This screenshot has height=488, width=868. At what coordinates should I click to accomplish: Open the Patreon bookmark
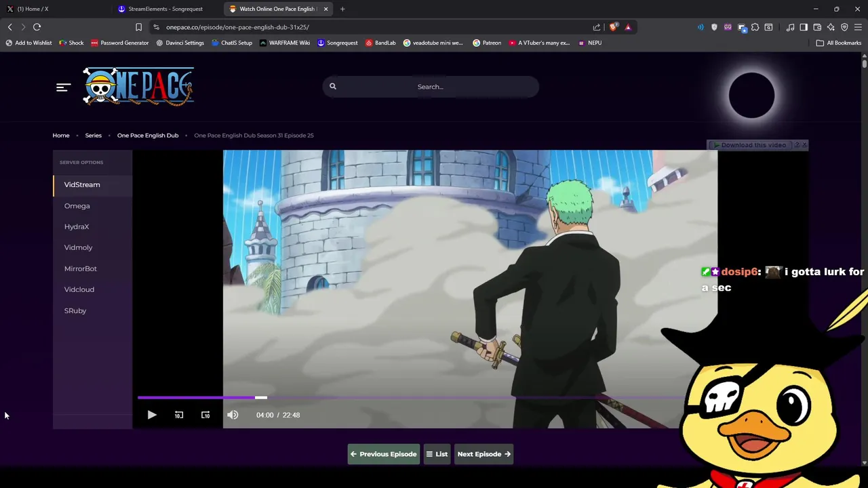pyautogui.click(x=487, y=43)
